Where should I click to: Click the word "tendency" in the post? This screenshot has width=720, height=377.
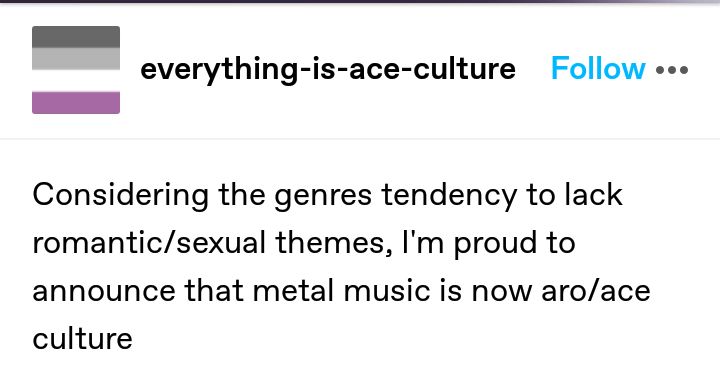(x=449, y=196)
